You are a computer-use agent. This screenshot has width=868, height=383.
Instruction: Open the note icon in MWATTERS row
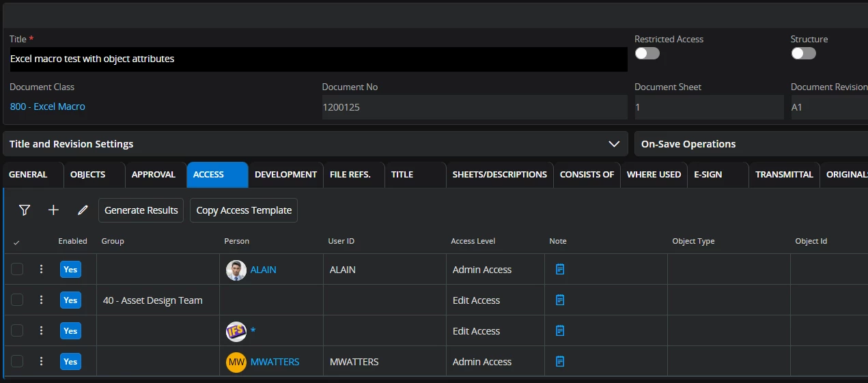tap(560, 362)
